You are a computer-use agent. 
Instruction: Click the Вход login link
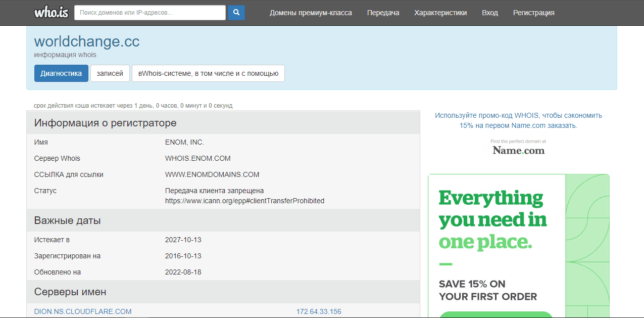489,13
